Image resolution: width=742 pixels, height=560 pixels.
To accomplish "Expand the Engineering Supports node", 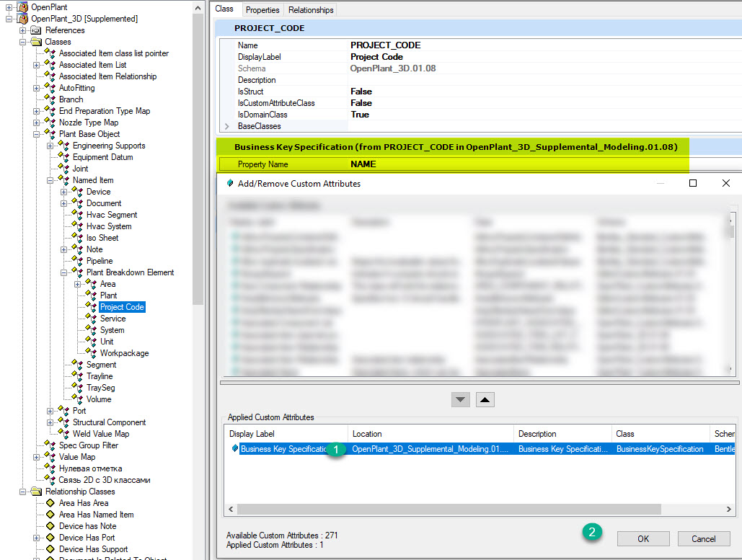I will click(x=50, y=146).
